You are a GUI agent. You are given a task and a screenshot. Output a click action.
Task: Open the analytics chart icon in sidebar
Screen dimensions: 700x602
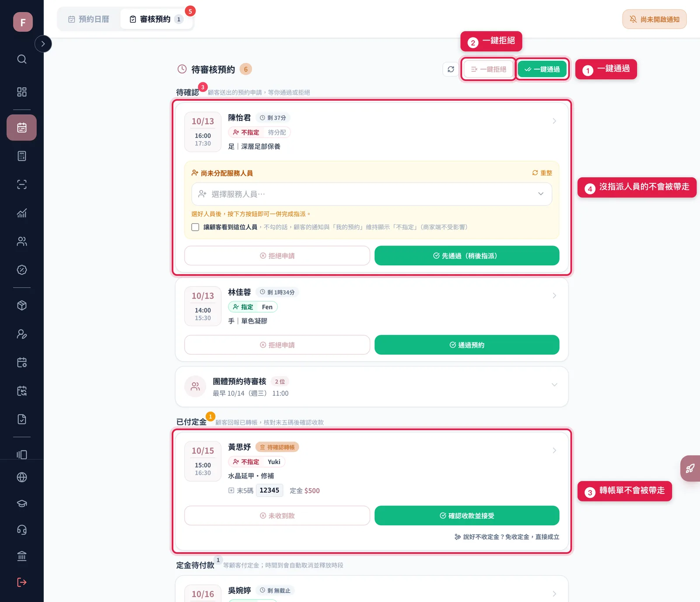(x=22, y=213)
